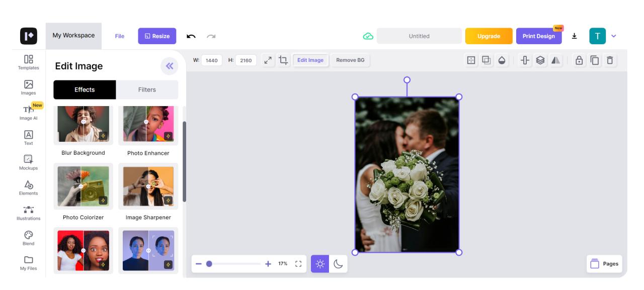The width and height of the screenshot is (644, 290).
Task: Click the 17% zoom percentage
Action: click(x=283, y=263)
